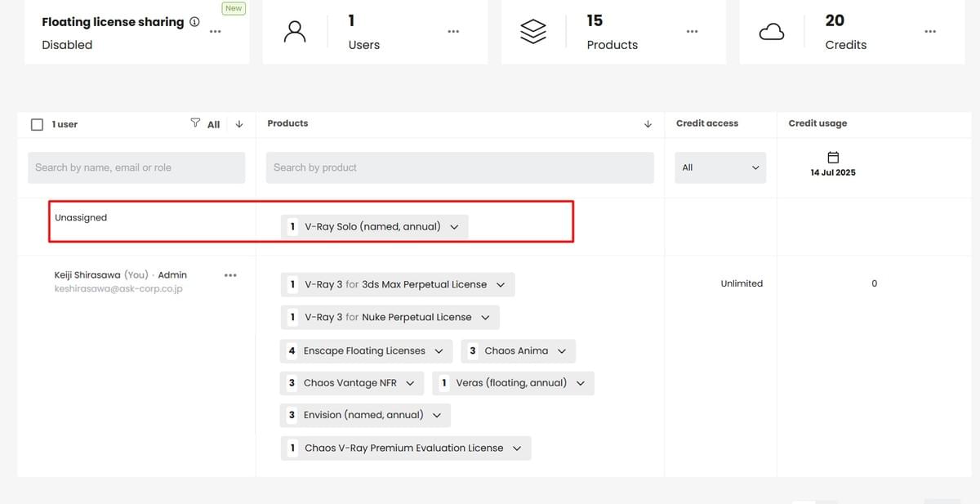Image resolution: width=980 pixels, height=504 pixels.
Task: Click the 'Credit access' column header
Action: coord(707,123)
